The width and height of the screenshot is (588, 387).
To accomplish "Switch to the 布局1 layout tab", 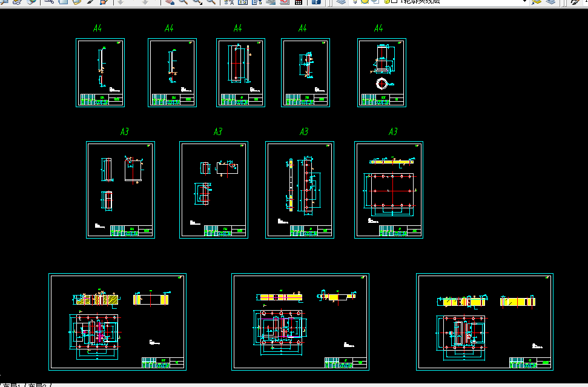I will [12, 385].
